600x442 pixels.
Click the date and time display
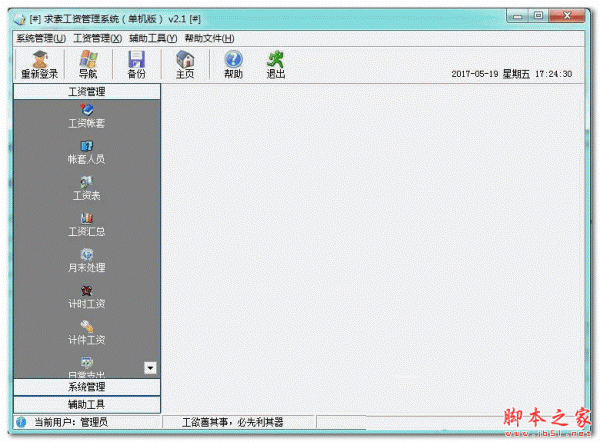[x=512, y=74]
